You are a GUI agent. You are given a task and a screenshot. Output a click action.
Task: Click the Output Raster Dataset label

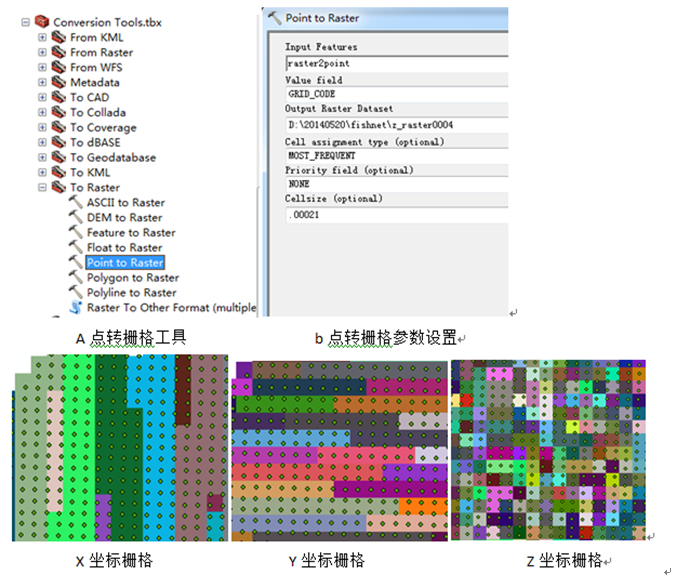[339, 109]
